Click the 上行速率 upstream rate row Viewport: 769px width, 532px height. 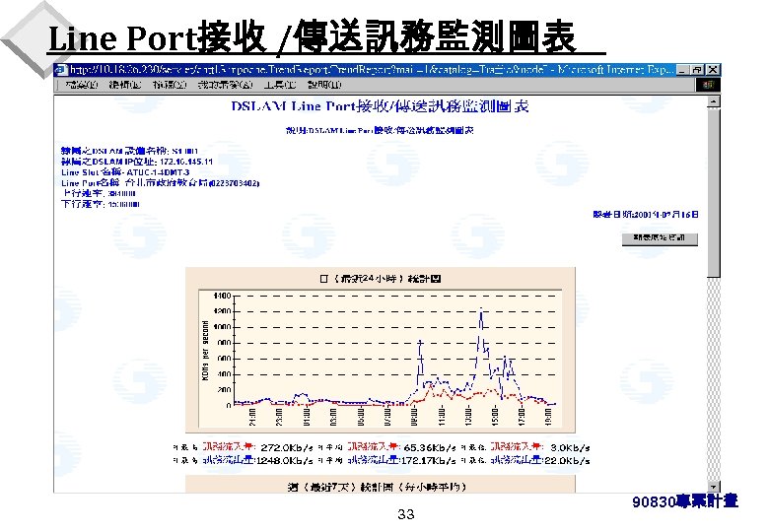99,193
